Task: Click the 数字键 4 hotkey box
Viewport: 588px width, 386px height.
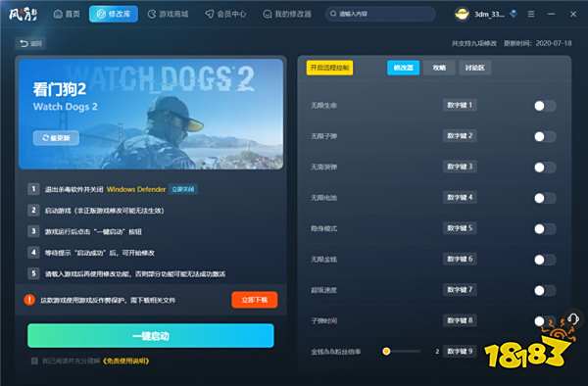Action: pos(460,197)
